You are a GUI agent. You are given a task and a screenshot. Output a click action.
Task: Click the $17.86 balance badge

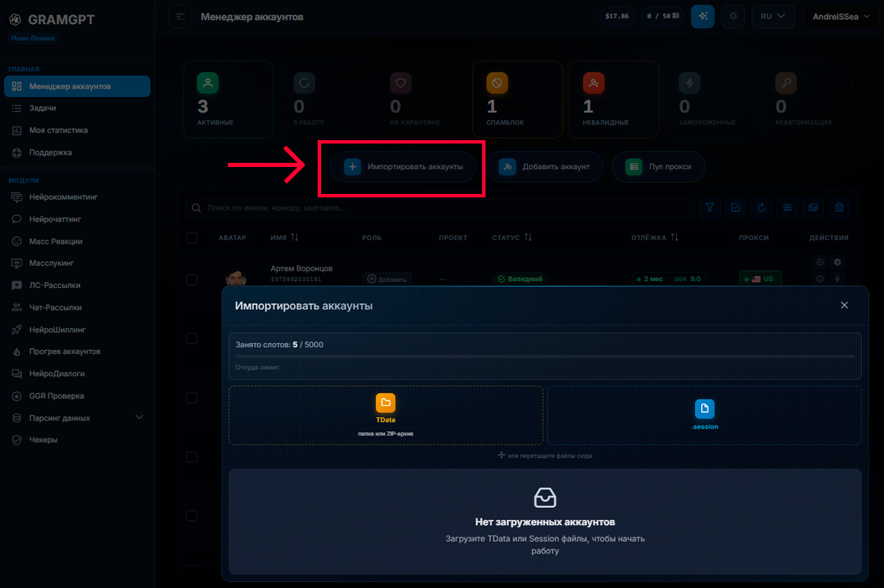coord(617,16)
